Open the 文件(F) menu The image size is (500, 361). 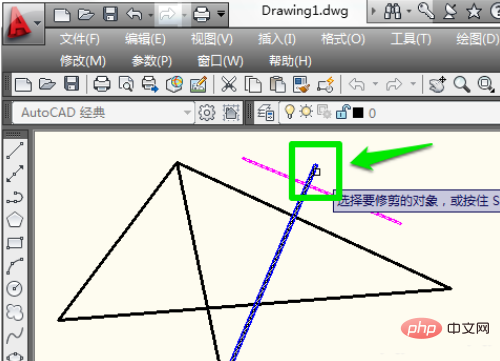point(80,39)
